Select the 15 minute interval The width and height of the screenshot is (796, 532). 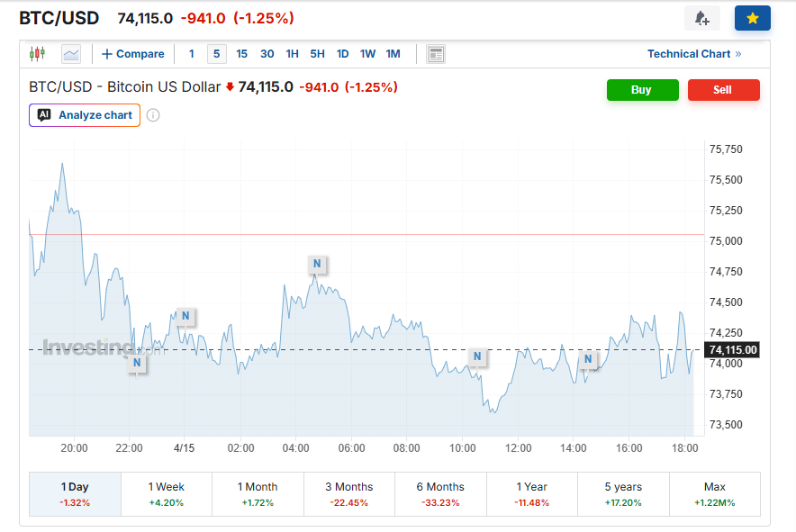click(241, 54)
